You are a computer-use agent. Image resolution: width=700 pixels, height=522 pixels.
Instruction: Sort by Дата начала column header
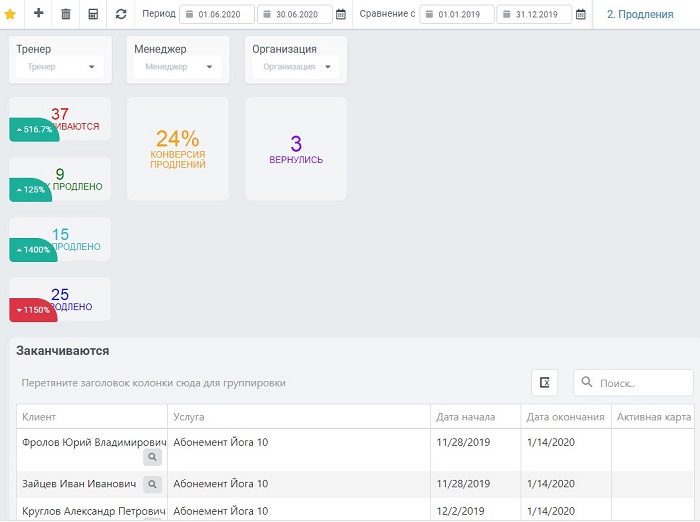(476, 417)
